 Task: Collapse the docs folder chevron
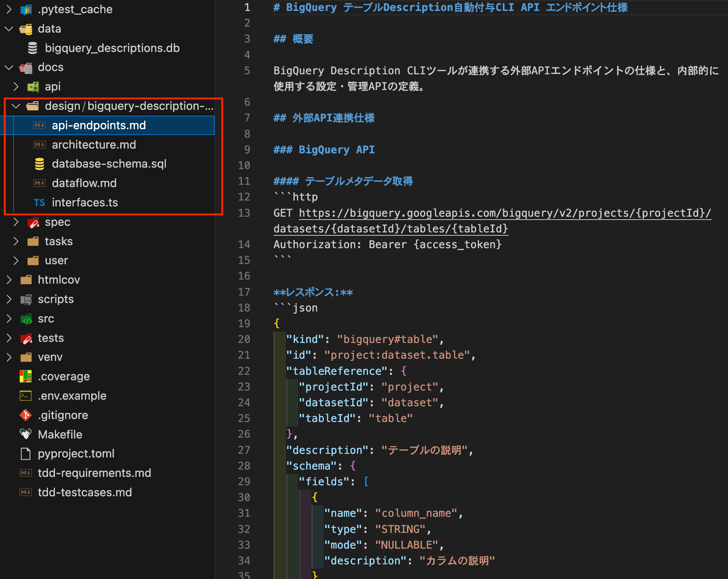click(9, 67)
